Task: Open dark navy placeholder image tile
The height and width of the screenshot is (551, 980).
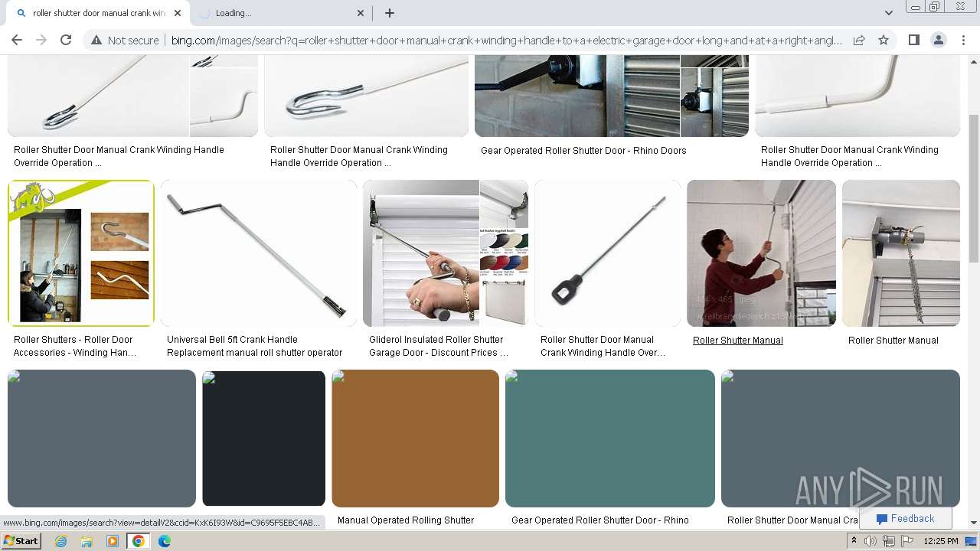Action: 263,439
